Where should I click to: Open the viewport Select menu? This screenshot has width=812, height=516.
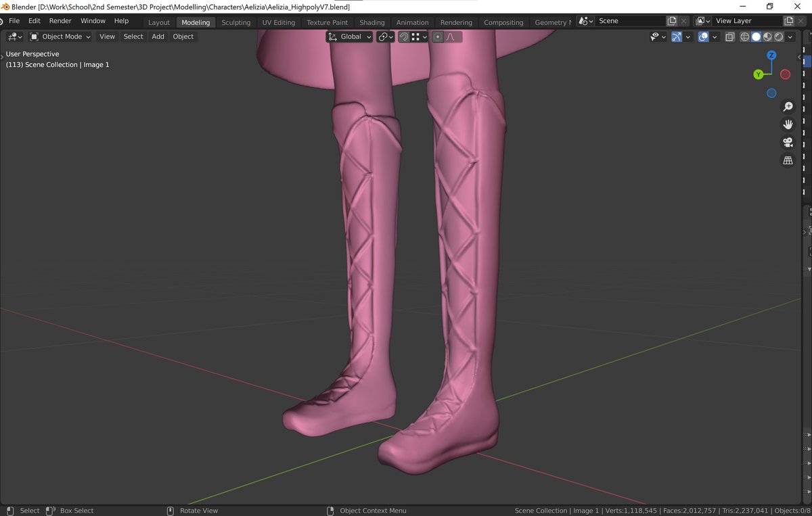[x=133, y=37]
